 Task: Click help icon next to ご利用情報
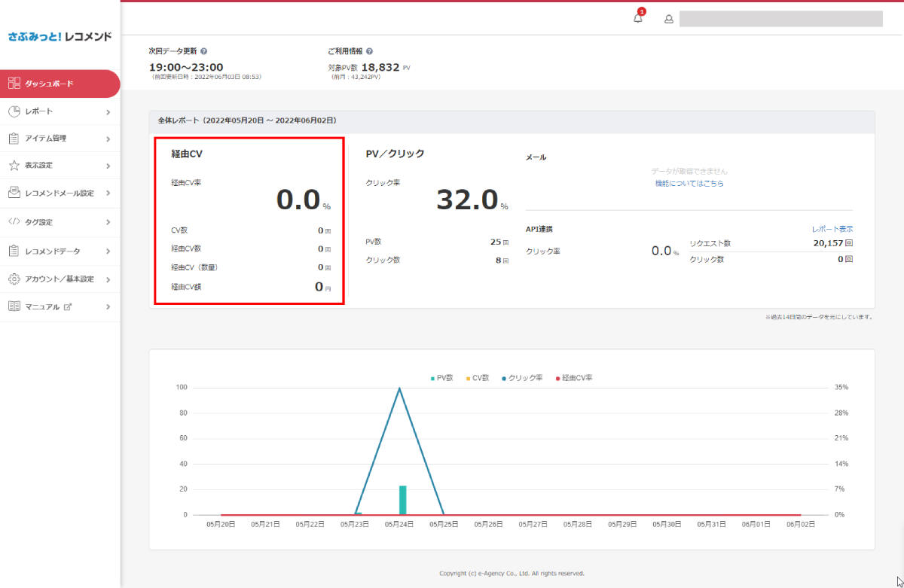click(x=369, y=51)
